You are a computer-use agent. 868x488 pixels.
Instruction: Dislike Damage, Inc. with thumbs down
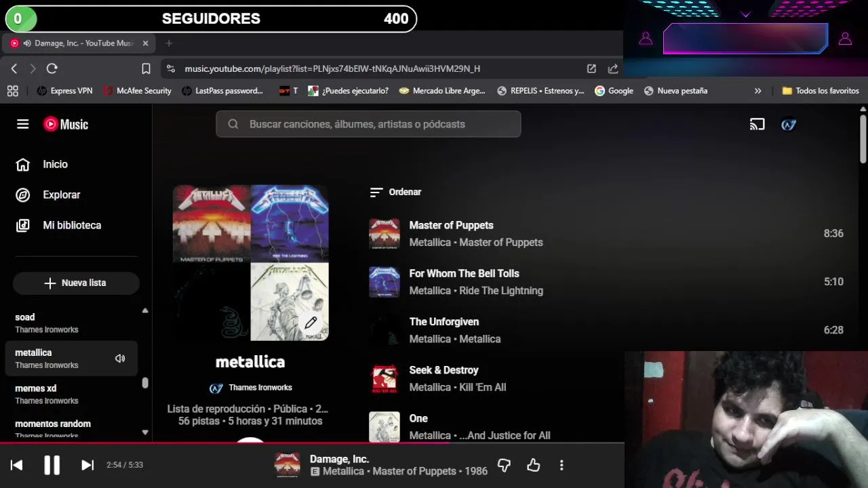click(504, 465)
